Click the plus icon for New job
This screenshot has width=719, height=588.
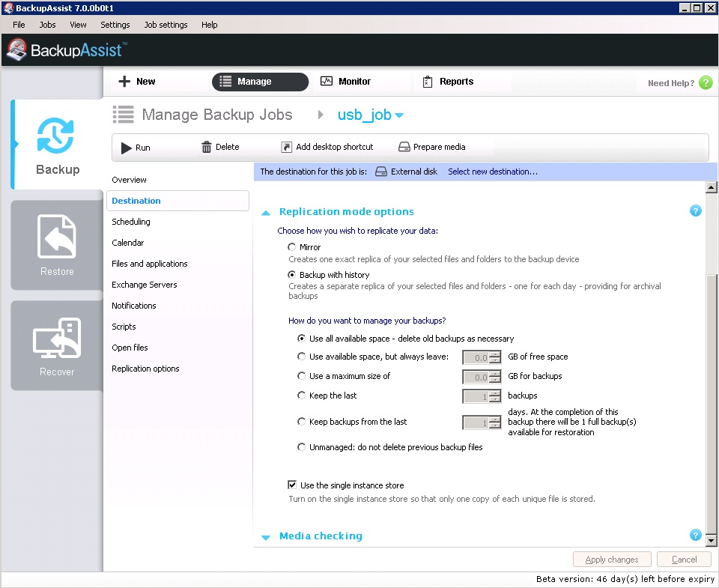click(124, 81)
